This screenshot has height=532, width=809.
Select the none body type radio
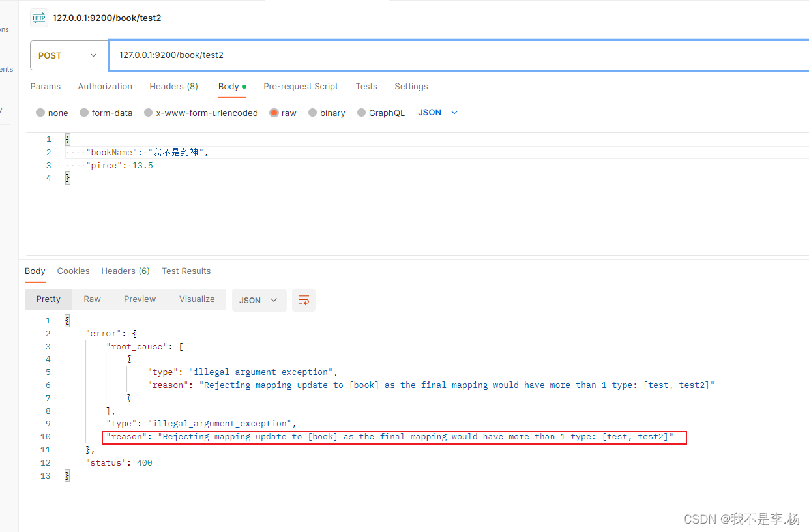pyautogui.click(x=40, y=113)
